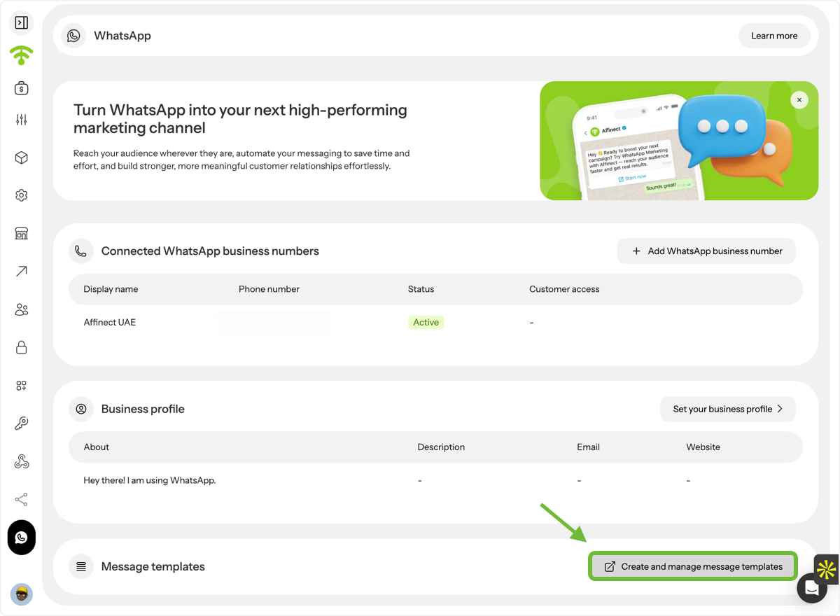
Task: Dismiss the marketing banner with X
Action: click(x=799, y=100)
